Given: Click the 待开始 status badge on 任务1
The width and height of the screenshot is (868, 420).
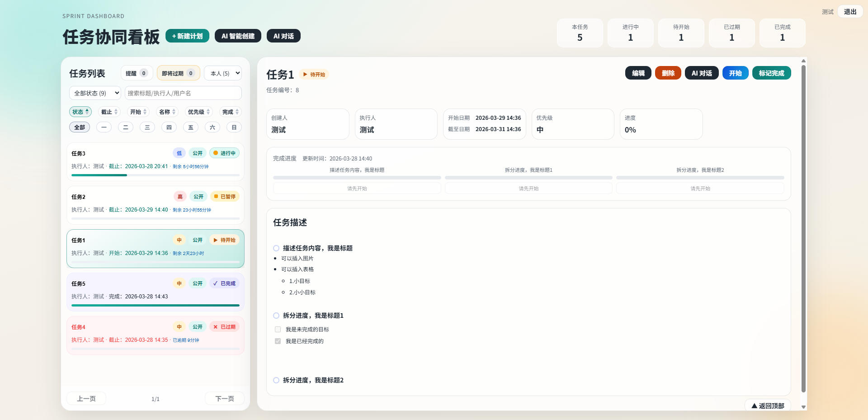Looking at the screenshot, I should pyautogui.click(x=224, y=240).
